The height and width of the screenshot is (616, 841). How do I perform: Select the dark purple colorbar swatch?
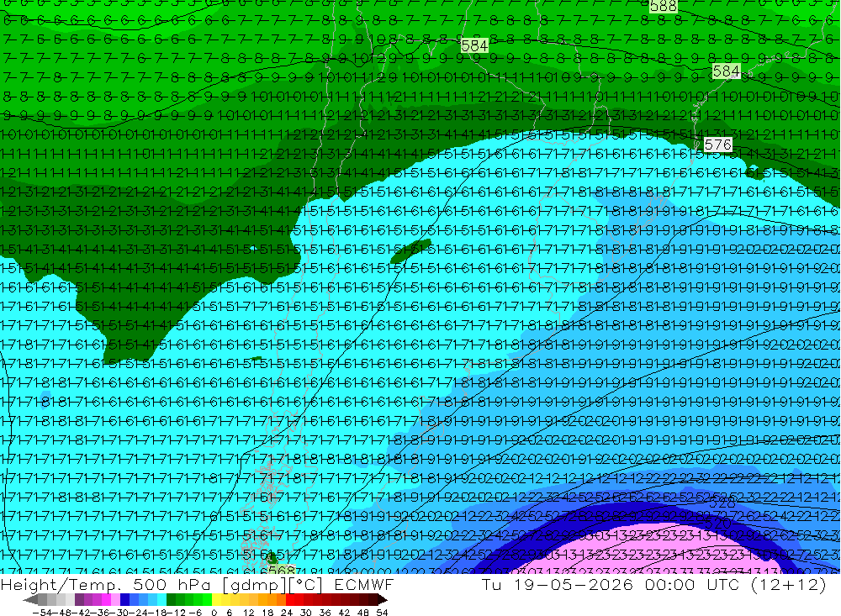[x=79, y=600]
